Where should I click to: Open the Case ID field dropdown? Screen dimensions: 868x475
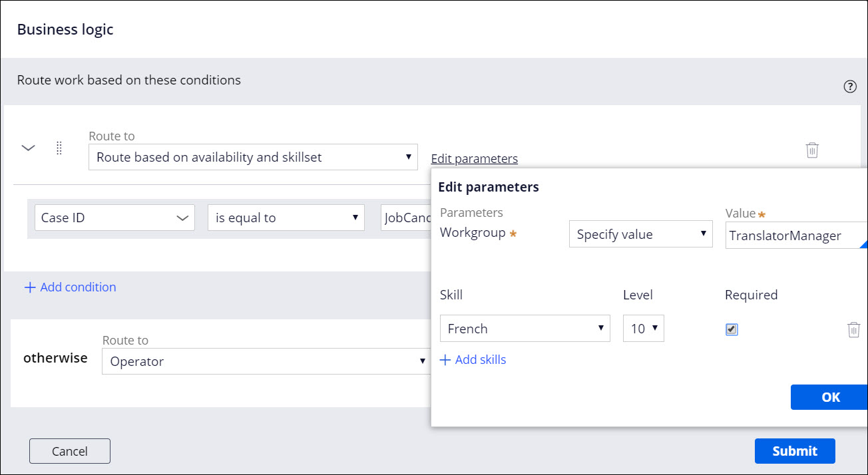[x=114, y=218]
